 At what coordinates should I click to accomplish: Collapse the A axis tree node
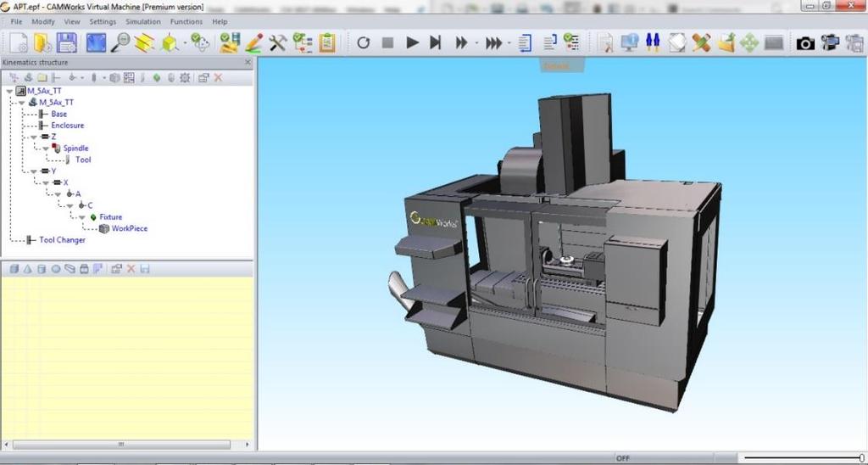click(x=58, y=194)
